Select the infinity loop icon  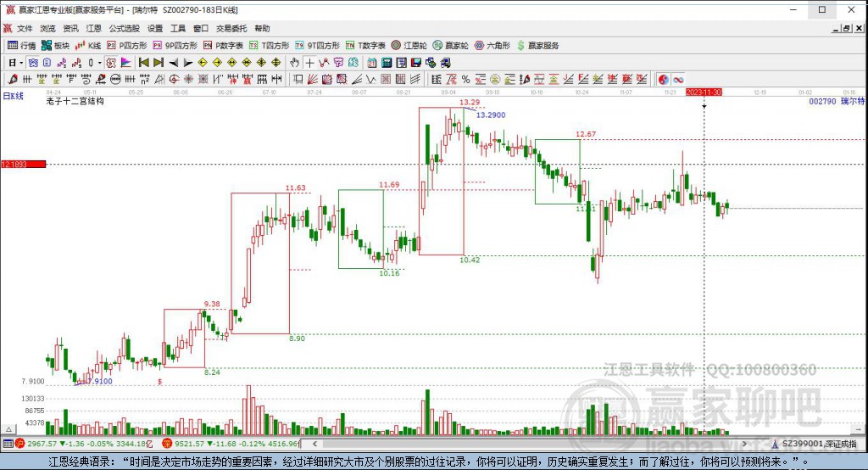[x=678, y=79]
